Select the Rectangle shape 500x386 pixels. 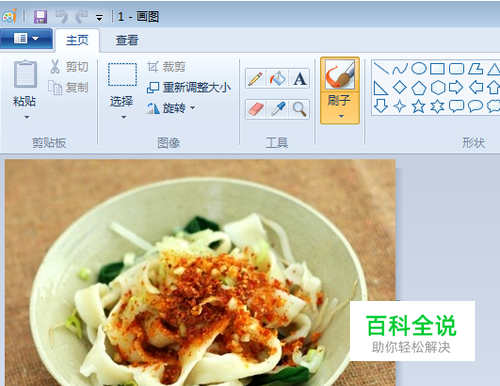click(437, 69)
